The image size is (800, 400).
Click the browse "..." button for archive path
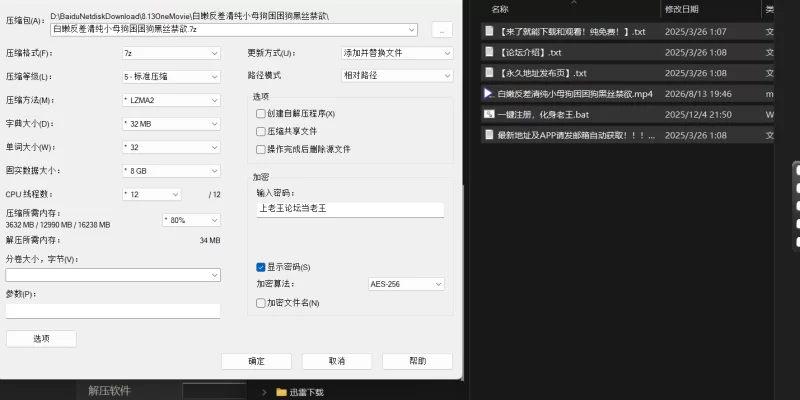[x=442, y=30]
